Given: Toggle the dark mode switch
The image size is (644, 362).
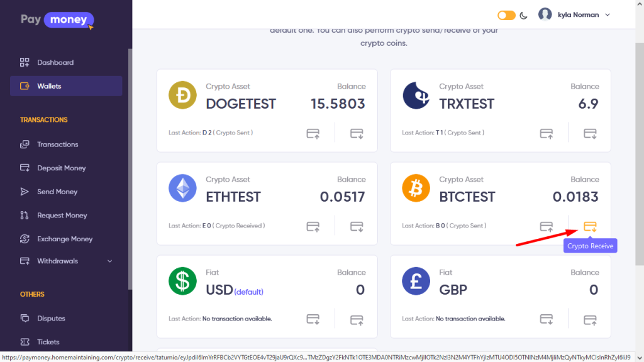Looking at the screenshot, I should tap(506, 15).
